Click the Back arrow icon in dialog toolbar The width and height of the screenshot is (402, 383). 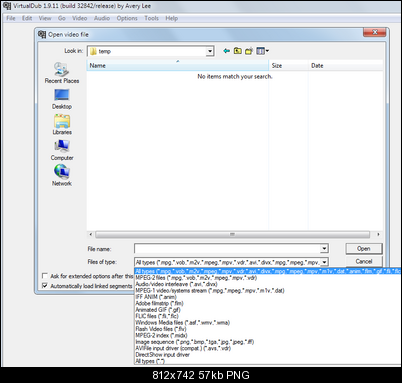[227, 51]
